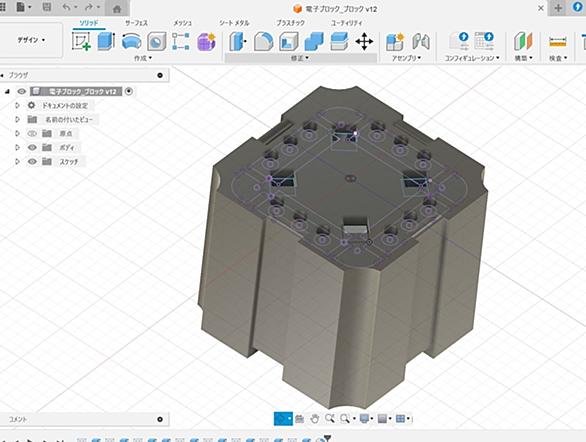Switch to the シートメタル tab
Image resolution: width=586 pixels, height=442 pixels.
234,23
